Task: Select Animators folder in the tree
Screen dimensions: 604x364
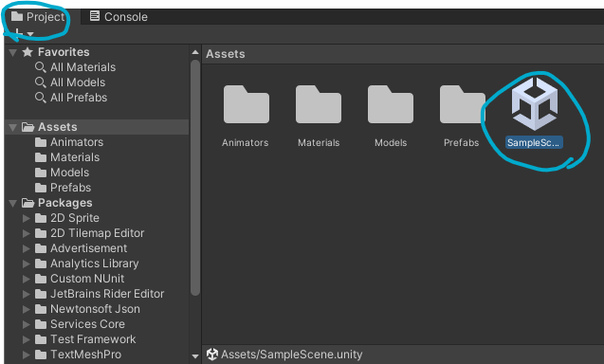Action: (77, 142)
